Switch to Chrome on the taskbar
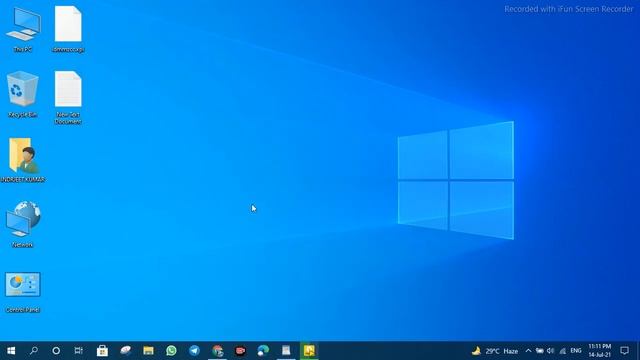 point(218,351)
